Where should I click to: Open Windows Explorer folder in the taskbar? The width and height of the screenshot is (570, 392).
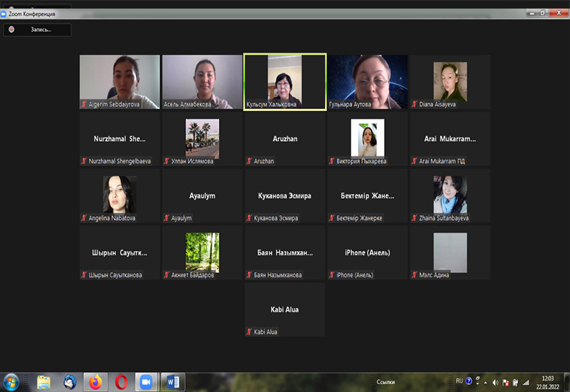point(44,382)
